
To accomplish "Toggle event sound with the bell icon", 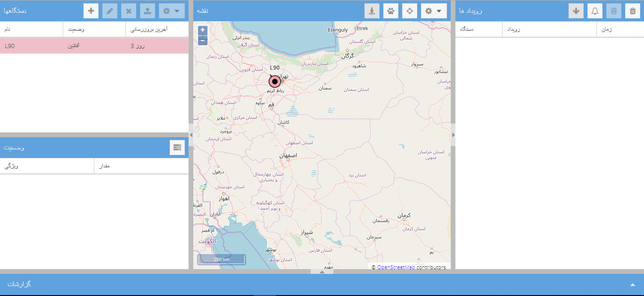I will click(595, 11).
